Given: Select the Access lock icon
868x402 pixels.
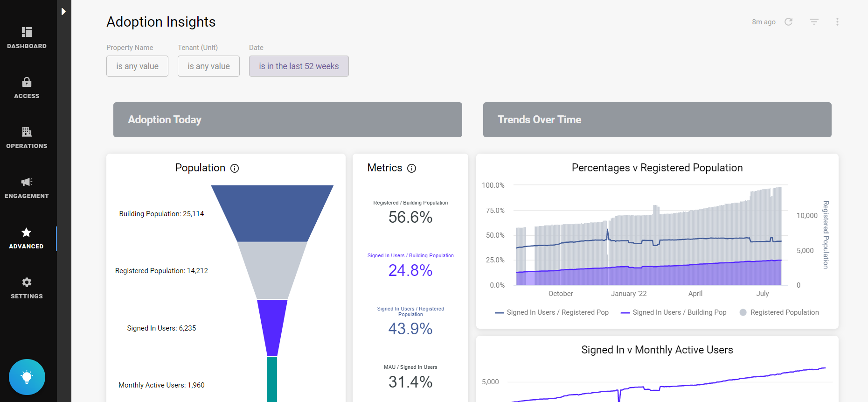Looking at the screenshot, I should tap(27, 82).
